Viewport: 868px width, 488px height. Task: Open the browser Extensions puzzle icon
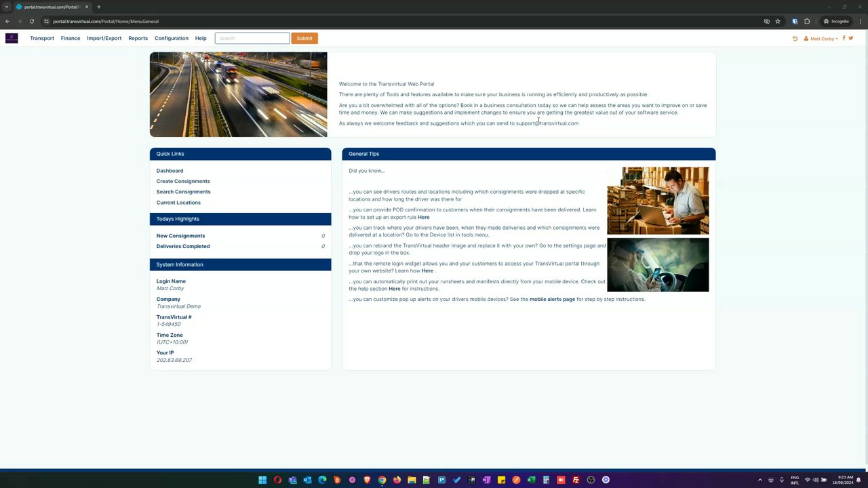(807, 21)
